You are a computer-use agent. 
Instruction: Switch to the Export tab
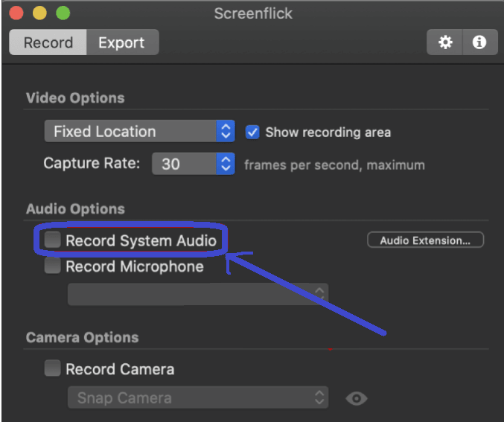pyautogui.click(x=121, y=42)
